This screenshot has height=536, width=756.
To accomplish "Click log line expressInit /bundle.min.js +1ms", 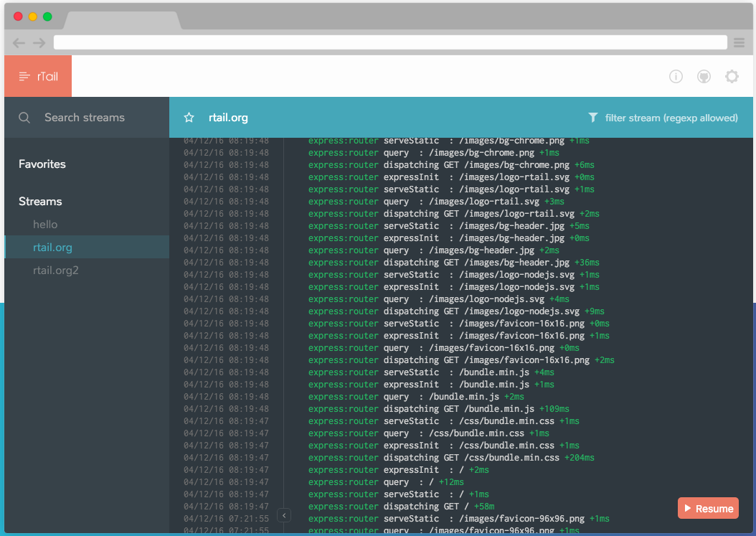I will 431,385.
